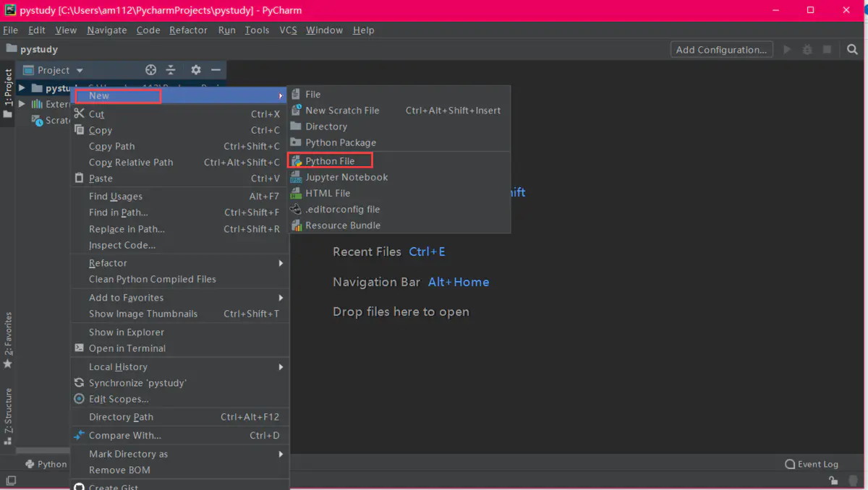Open the 2: Favorites side tab
The image size is (868, 490).
point(8,340)
